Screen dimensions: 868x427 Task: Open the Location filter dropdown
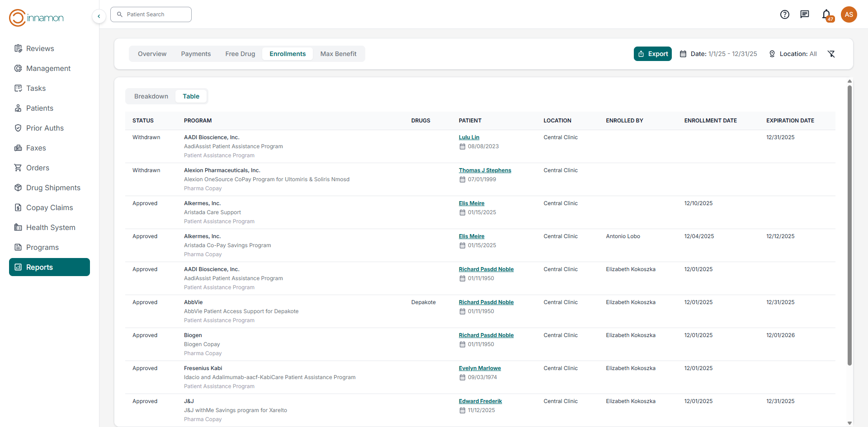coord(793,54)
